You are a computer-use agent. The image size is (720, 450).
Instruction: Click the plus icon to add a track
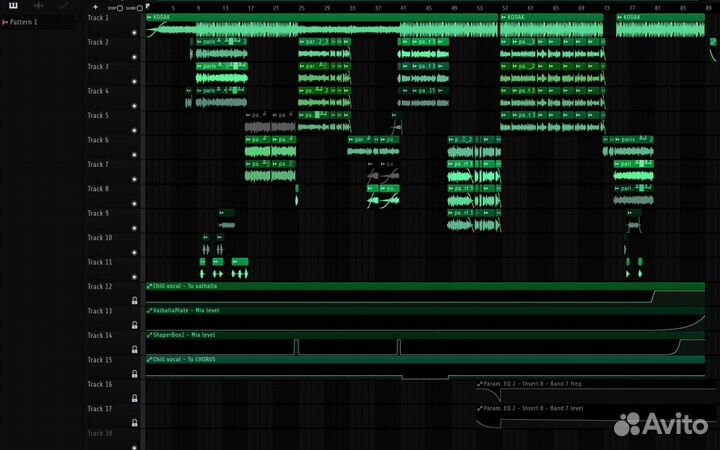click(95, 7)
